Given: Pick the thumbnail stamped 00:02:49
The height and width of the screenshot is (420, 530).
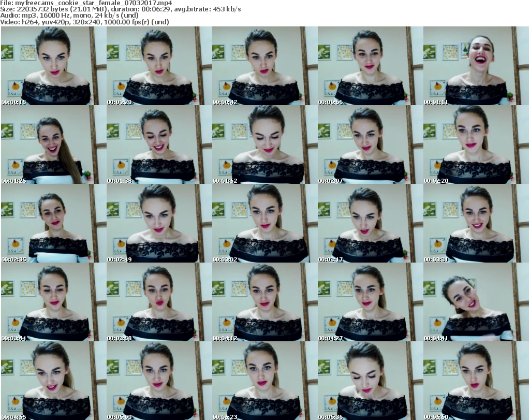Looking at the screenshot, I should coord(159,223).
